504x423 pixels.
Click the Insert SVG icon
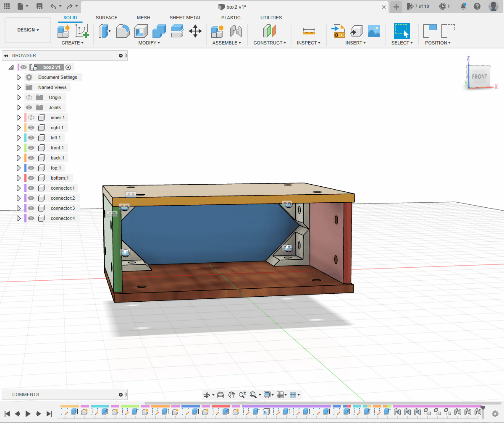pyautogui.click(x=338, y=31)
